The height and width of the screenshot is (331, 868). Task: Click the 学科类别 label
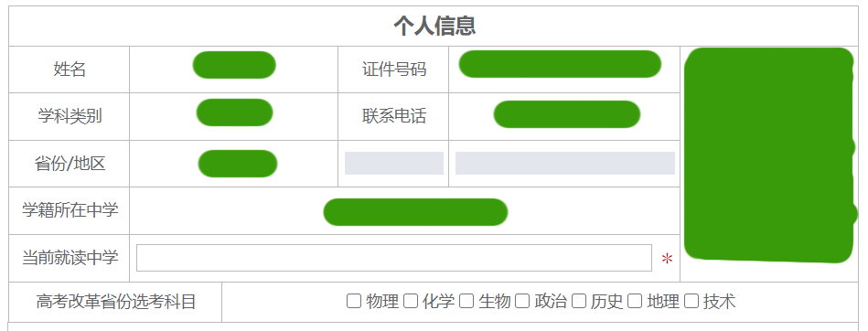pos(70,116)
